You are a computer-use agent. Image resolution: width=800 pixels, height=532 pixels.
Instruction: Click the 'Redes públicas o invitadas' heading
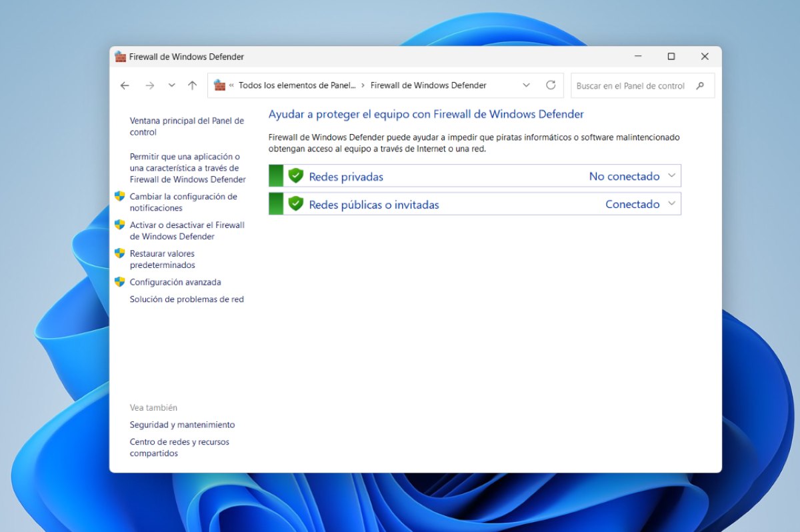(374, 205)
